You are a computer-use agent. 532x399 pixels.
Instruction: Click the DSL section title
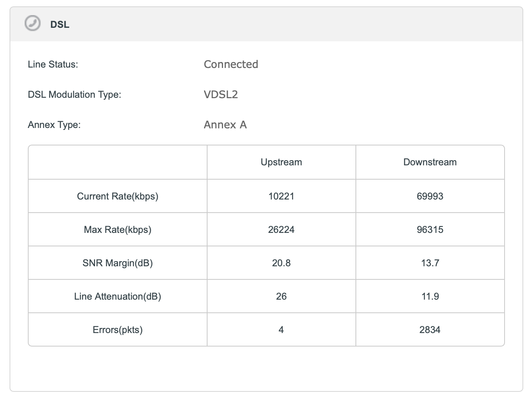click(60, 25)
